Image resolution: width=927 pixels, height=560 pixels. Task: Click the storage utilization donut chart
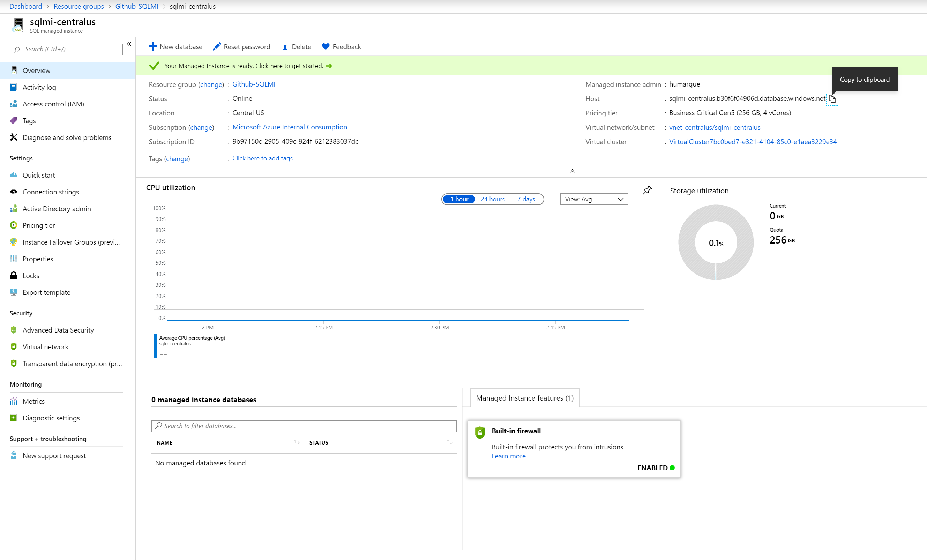716,242
